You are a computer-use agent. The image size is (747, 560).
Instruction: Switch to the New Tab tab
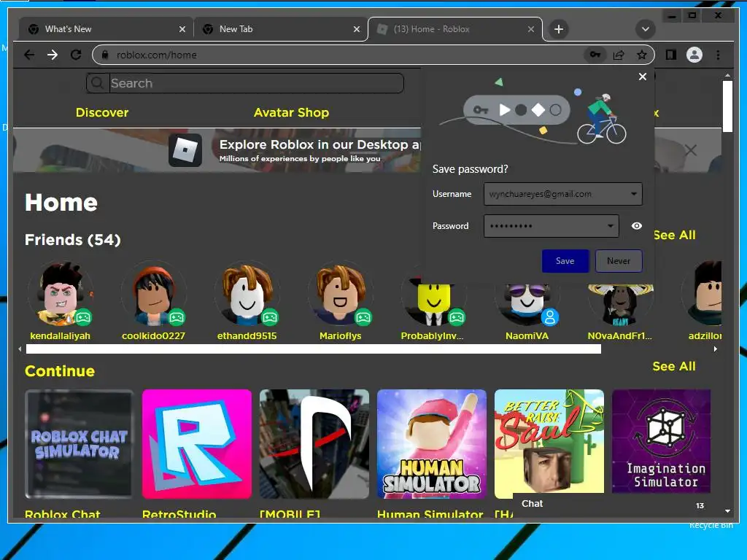click(280, 29)
